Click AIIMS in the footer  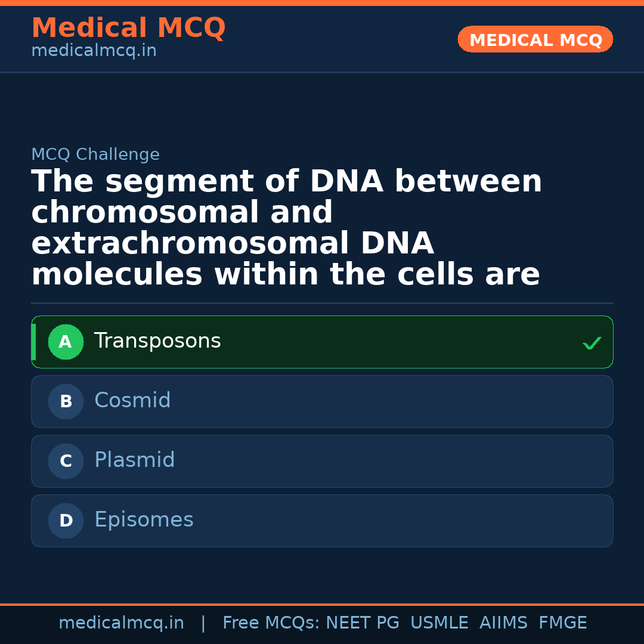click(503, 623)
